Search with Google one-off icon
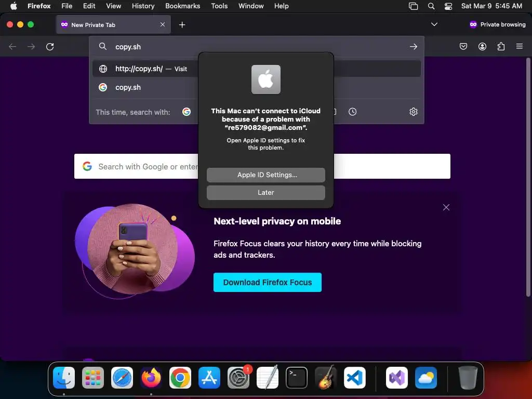Image resolution: width=532 pixels, height=399 pixels. click(187, 112)
